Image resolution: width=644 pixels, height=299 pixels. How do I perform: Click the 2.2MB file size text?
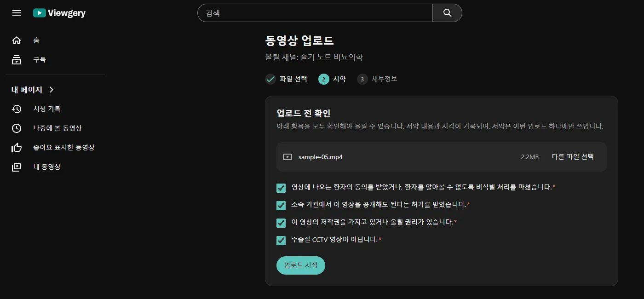[529, 157]
